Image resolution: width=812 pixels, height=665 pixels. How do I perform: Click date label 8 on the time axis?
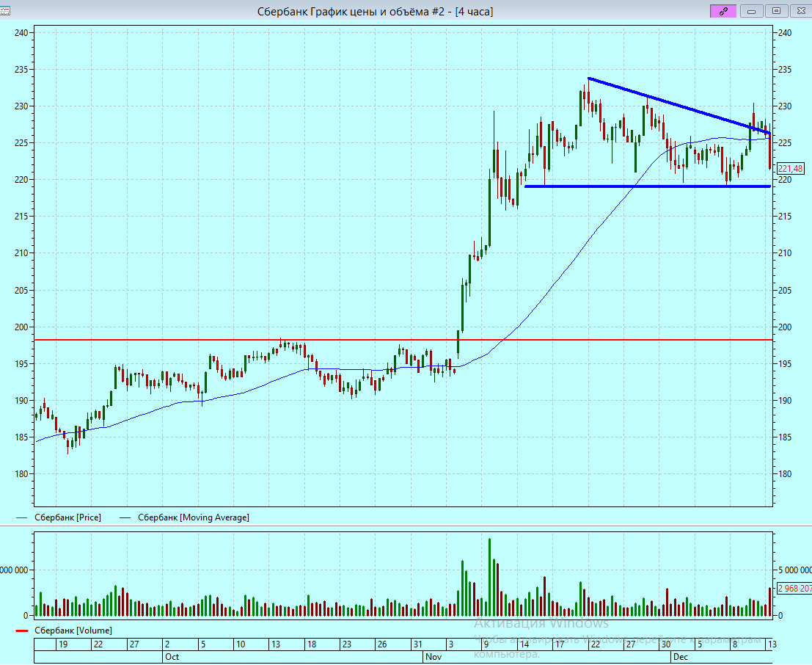[734, 644]
